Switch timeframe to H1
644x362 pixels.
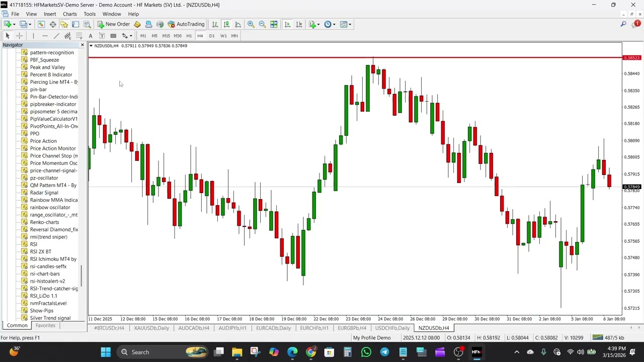coord(189,36)
